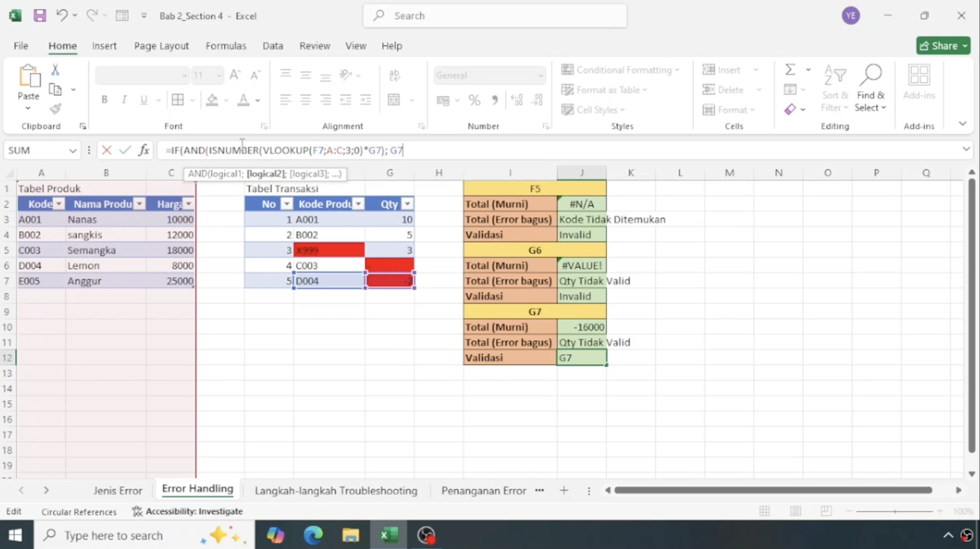Expand the Fill Color options

click(x=227, y=100)
